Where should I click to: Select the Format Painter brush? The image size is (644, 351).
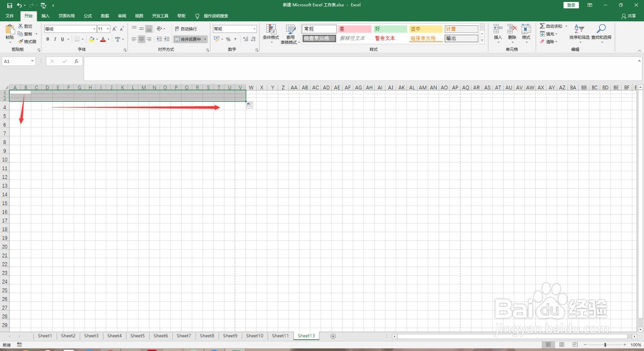click(21, 41)
